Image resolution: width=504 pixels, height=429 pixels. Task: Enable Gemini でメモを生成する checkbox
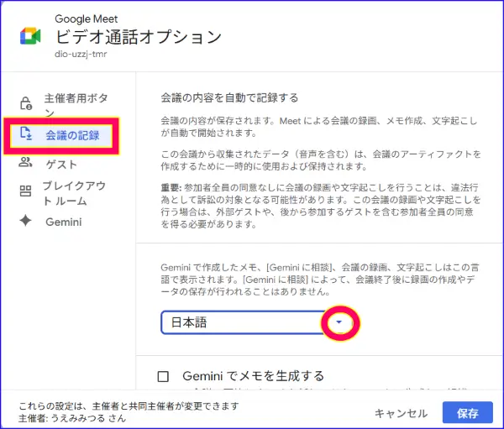pyautogui.click(x=163, y=376)
